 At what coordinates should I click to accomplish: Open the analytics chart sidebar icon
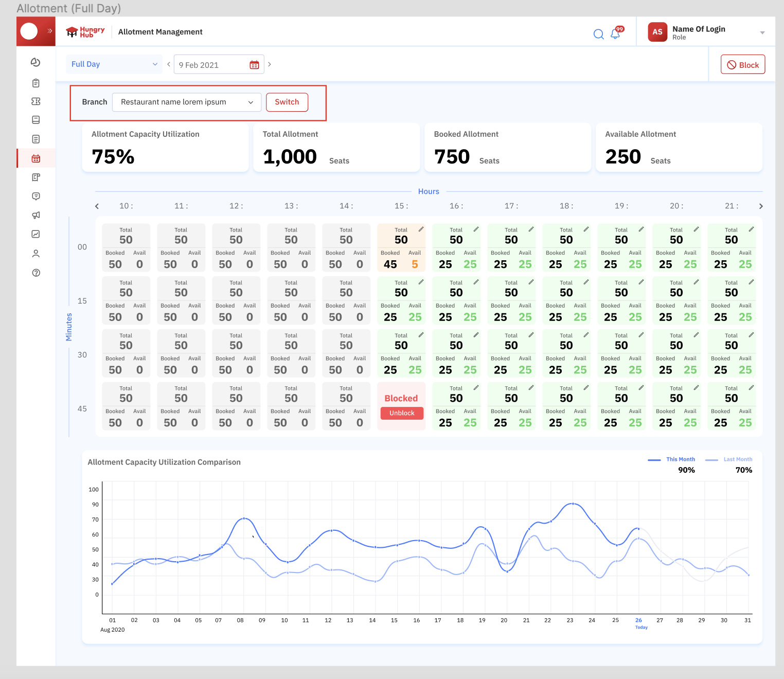(36, 234)
